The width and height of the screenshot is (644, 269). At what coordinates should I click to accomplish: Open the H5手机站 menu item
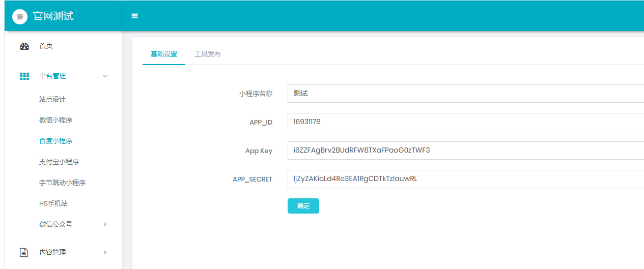click(53, 203)
